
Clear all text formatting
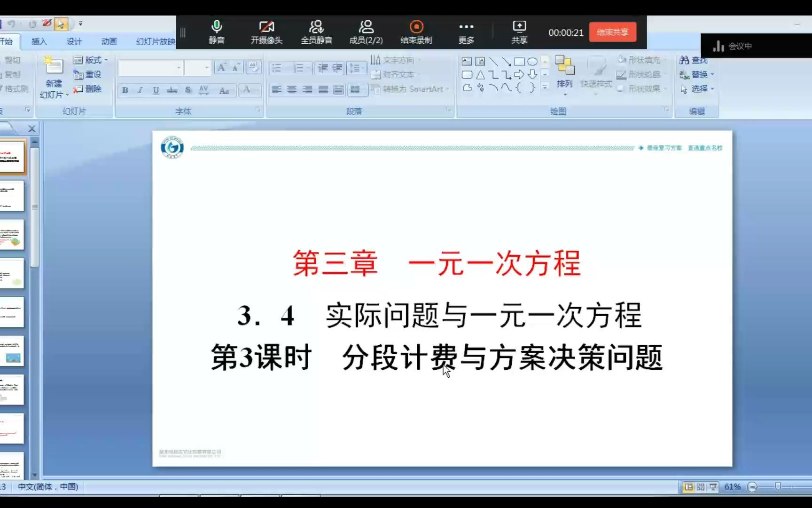click(x=253, y=68)
